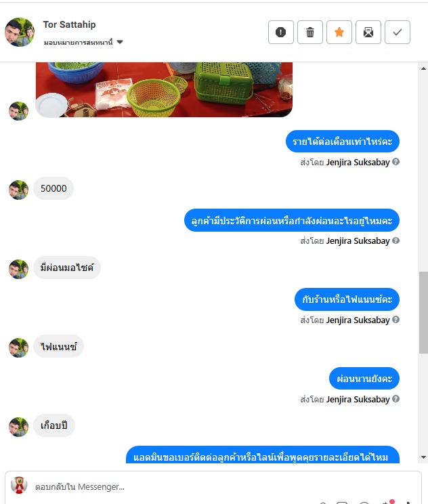Mark conversation as spam with exclamation icon
This screenshot has height=504, width=428.
(x=281, y=32)
